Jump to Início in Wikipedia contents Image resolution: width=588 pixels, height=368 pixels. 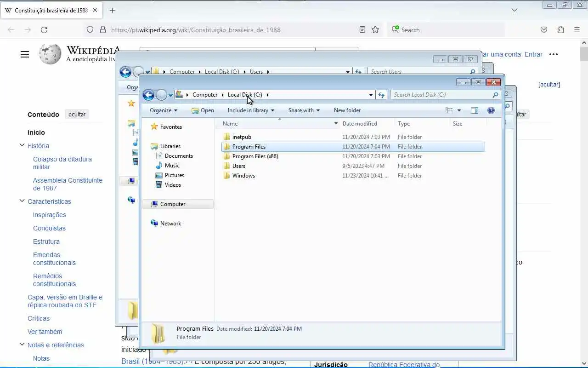click(36, 132)
